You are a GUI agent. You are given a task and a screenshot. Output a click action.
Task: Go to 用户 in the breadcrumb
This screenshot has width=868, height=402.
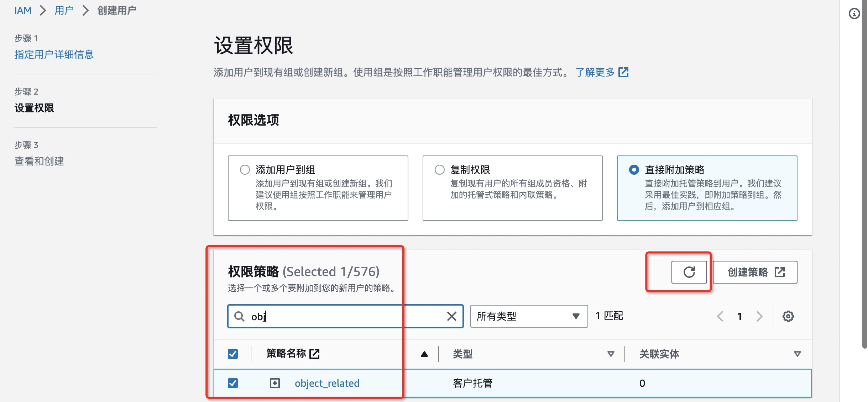tap(64, 10)
